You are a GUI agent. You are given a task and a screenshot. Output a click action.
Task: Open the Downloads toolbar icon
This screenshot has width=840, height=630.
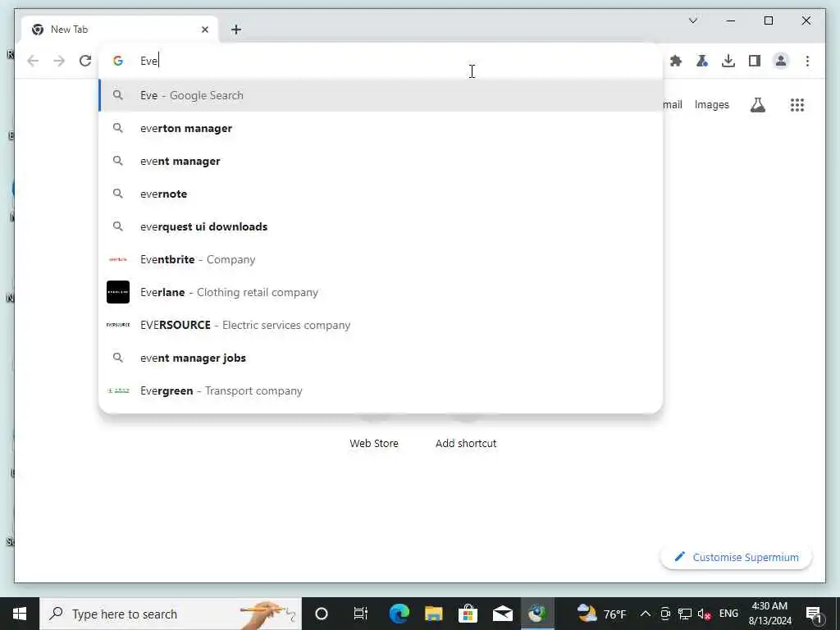[728, 61]
